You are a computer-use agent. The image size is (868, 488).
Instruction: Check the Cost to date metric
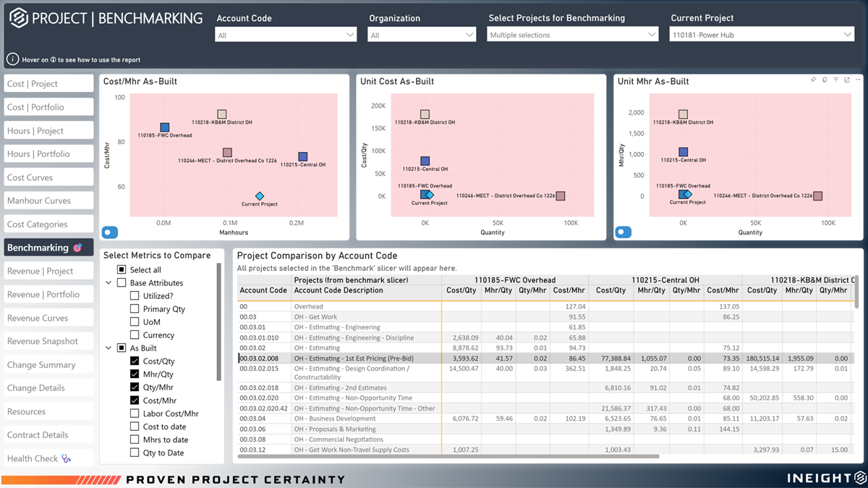point(135,426)
